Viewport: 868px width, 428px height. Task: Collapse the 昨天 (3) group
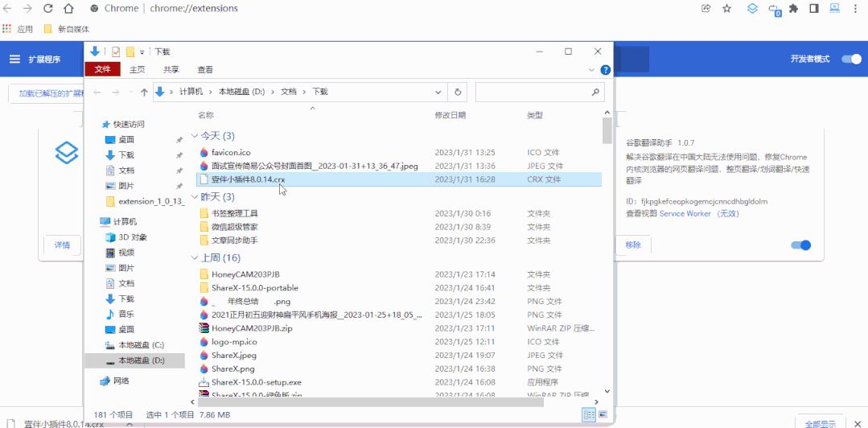[195, 196]
